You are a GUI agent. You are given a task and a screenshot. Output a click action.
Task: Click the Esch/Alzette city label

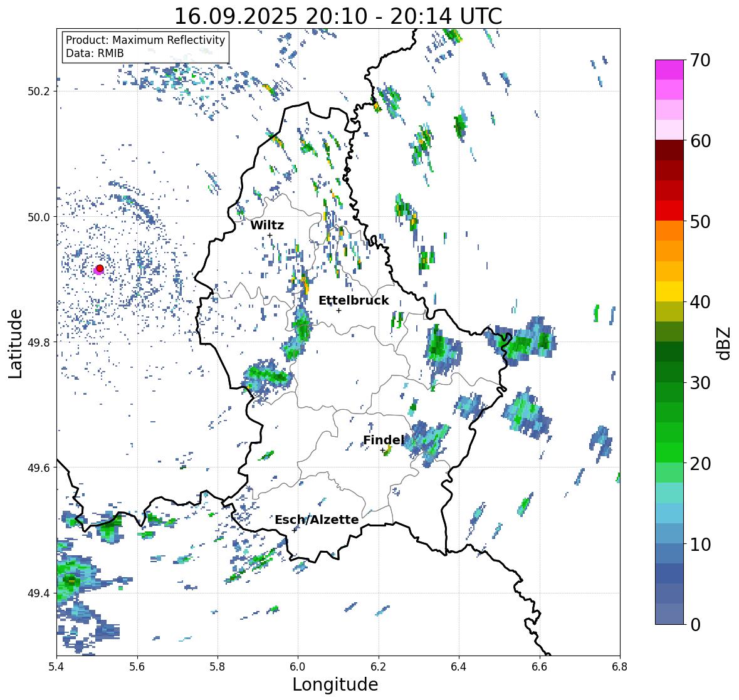click(x=317, y=520)
